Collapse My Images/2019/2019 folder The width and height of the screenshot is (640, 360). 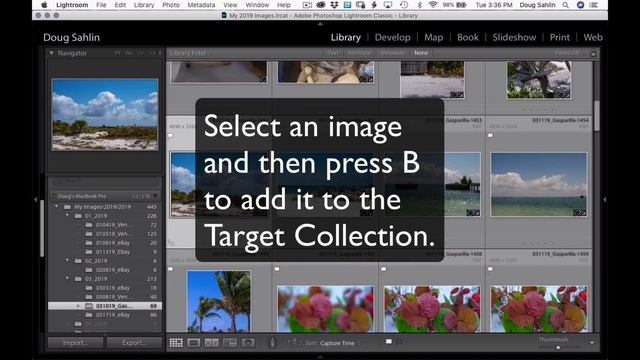point(57,207)
